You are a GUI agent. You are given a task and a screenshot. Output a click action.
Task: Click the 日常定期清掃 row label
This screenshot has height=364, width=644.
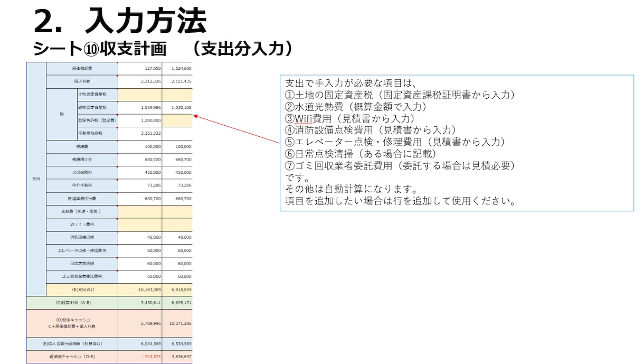[x=82, y=263]
